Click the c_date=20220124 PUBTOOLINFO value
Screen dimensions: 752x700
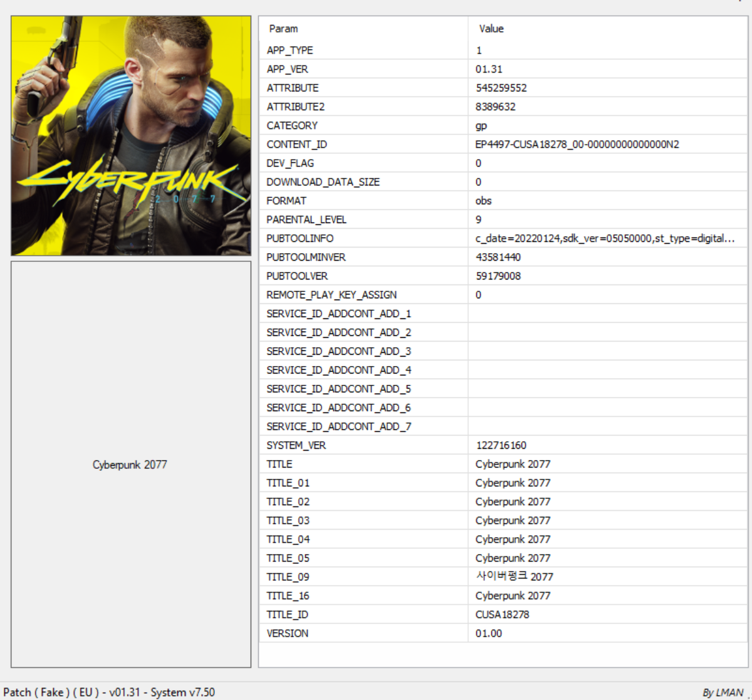605,238
